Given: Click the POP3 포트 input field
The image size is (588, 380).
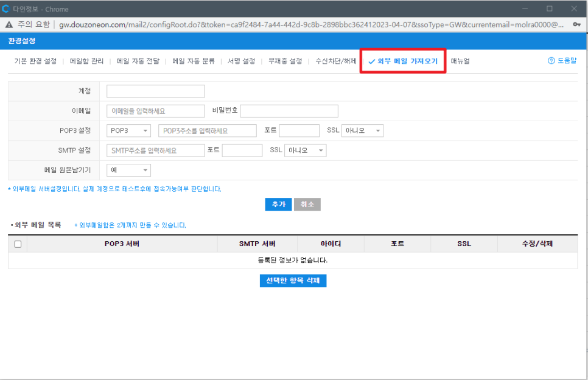Looking at the screenshot, I should click(299, 130).
